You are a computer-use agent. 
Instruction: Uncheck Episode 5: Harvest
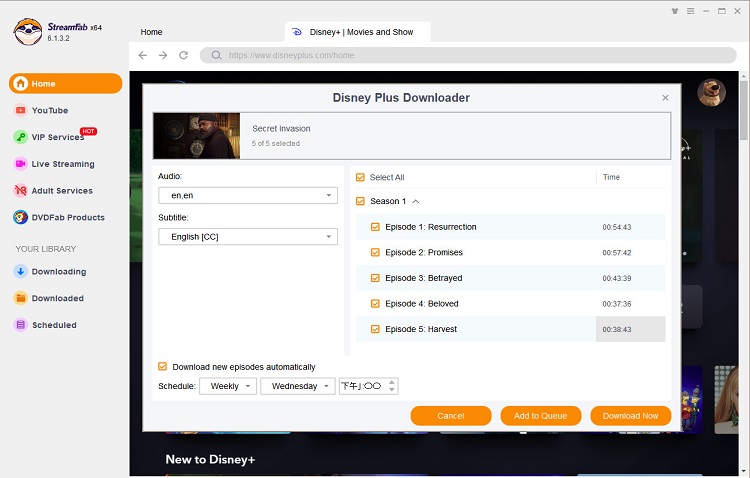click(x=375, y=329)
